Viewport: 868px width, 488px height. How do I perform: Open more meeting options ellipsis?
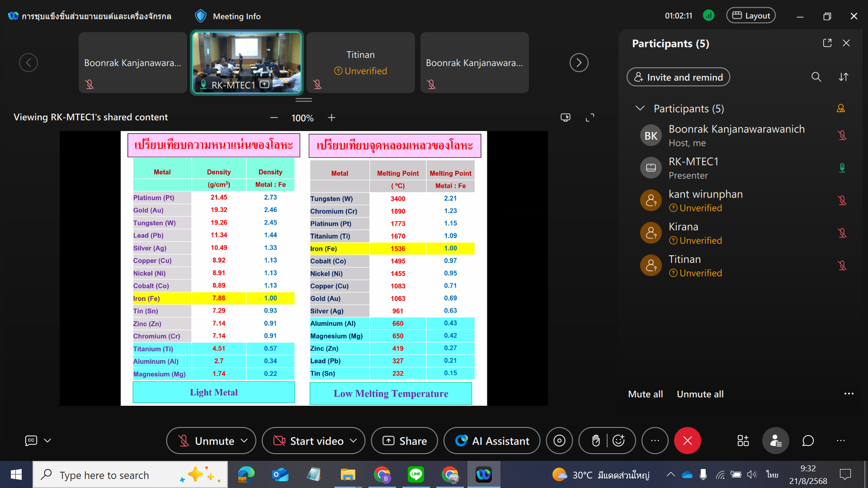[x=655, y=441]
